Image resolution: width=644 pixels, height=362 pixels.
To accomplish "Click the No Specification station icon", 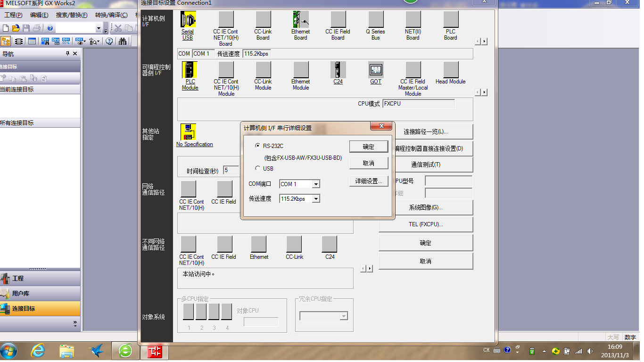I will 189,132.
